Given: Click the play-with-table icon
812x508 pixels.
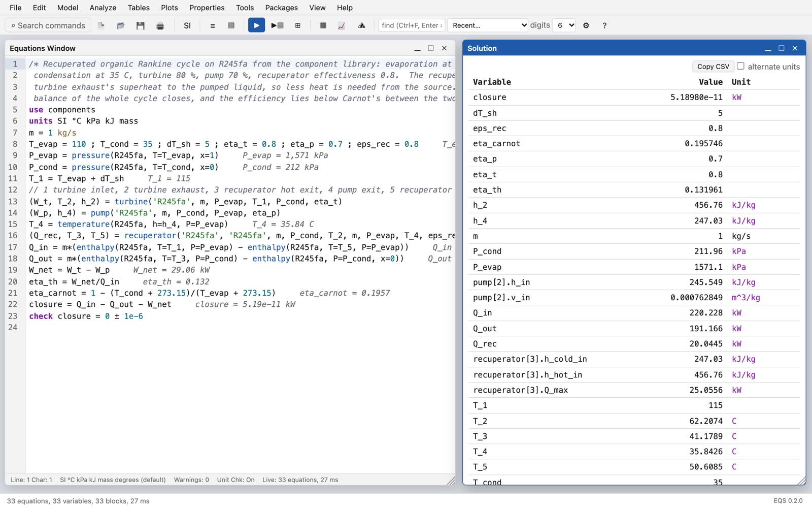Looking at the screenshot, I should tap(277, 25).
